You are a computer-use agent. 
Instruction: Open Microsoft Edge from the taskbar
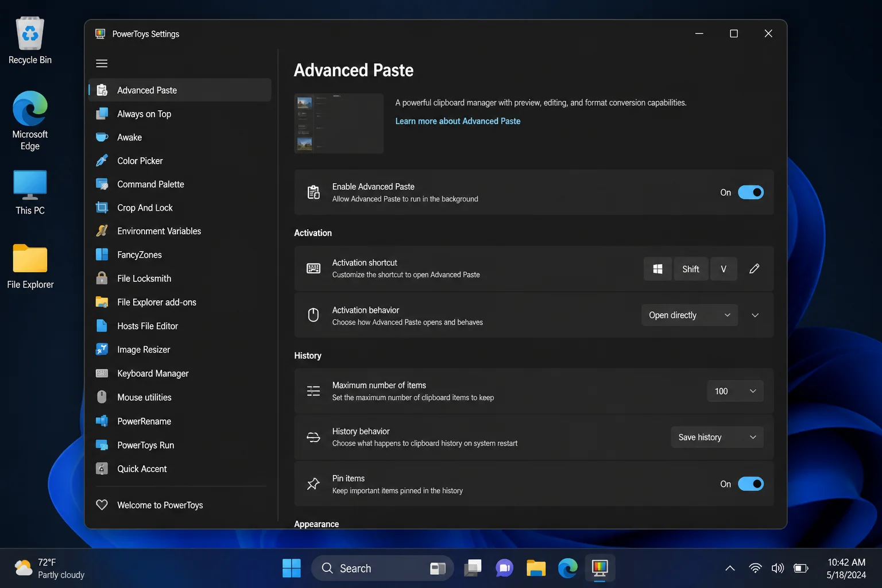[567, 568]
